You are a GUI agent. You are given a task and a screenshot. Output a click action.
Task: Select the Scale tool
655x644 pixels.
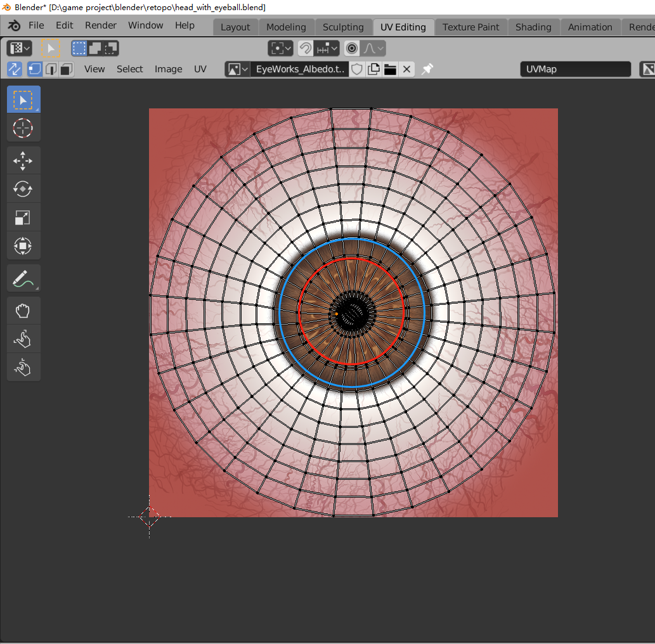23,217
